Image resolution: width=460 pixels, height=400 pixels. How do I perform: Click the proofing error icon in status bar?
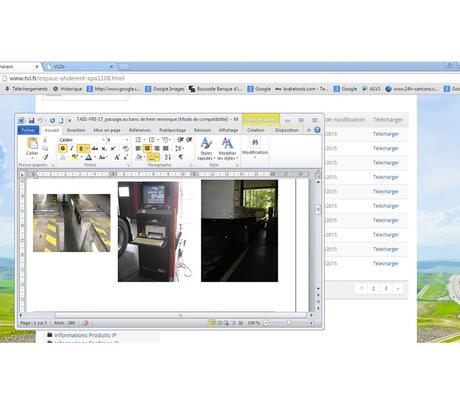tap(85, 323)
